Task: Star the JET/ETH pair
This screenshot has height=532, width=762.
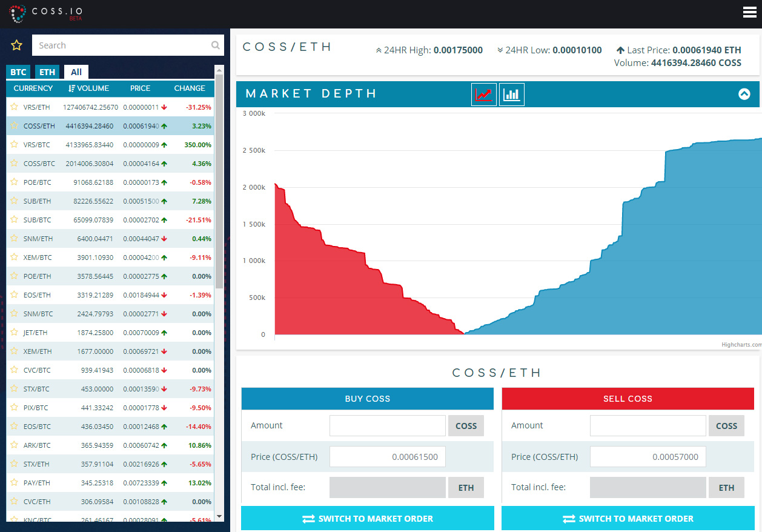Action: (x=15, y=333)
